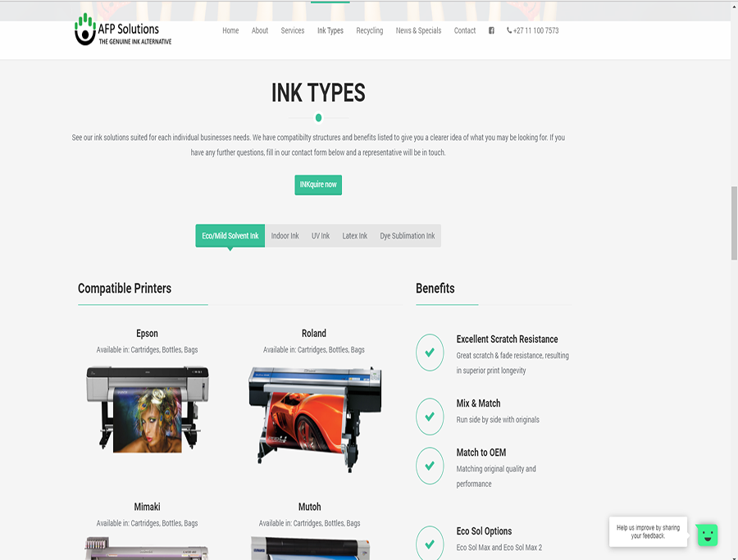The width and height of the screenshot is (738, 560).
Task: Click the Eco Sol Options heading
Action: pyautogui.click(x=485, y=531)
